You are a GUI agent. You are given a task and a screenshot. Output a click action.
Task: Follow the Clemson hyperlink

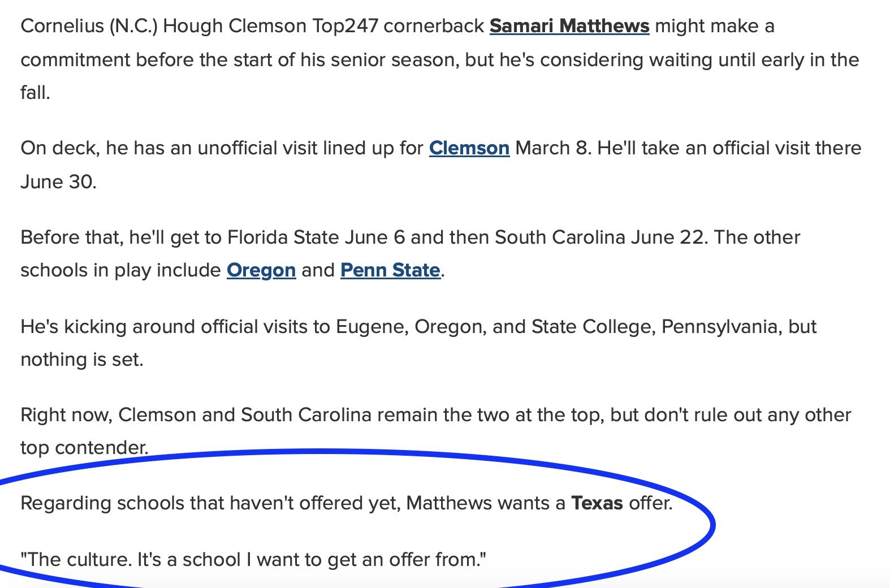point(469,148)
